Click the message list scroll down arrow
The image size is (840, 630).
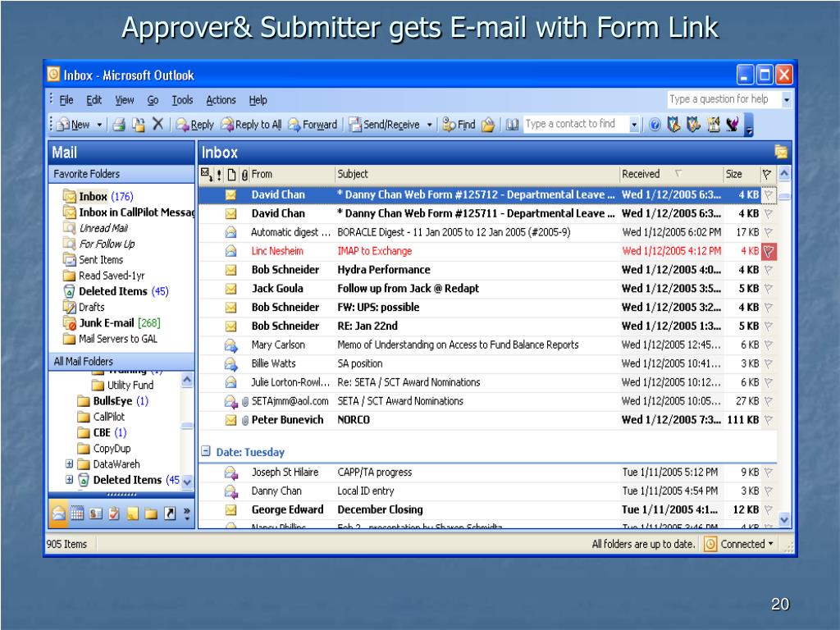(x=784, y=519)
